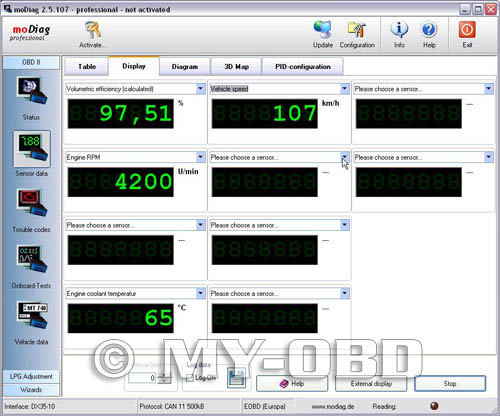Select the Display tab

(134, 66)
